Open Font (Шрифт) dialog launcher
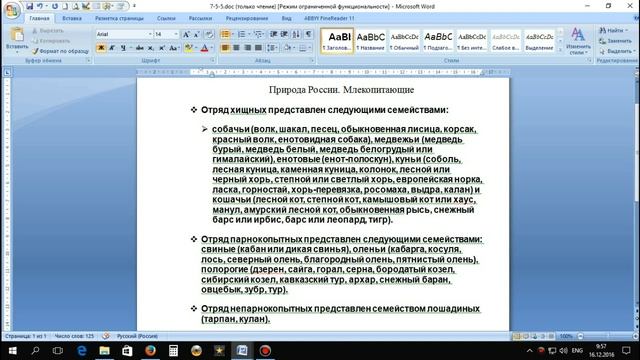The width and height of the screenshot is (640, 360). coord(212,60)
